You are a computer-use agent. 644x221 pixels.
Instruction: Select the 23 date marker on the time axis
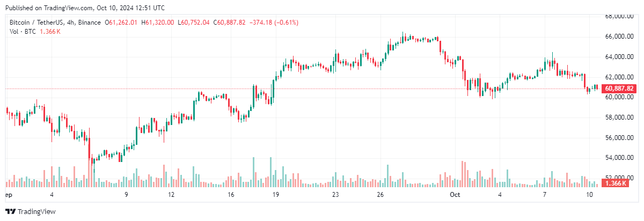tap(335, 194)
